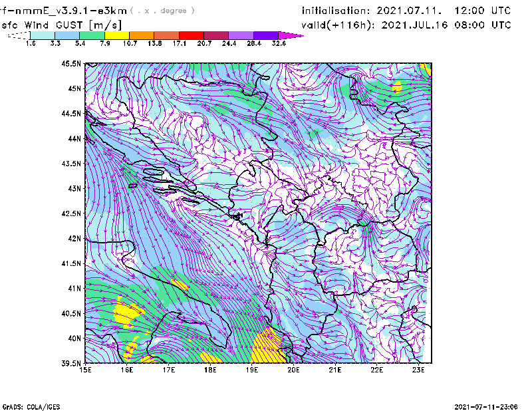Viewport: 532px width, 411px height.
Task: Click the 45.5N latitude axis label
Action: [71, 64]
